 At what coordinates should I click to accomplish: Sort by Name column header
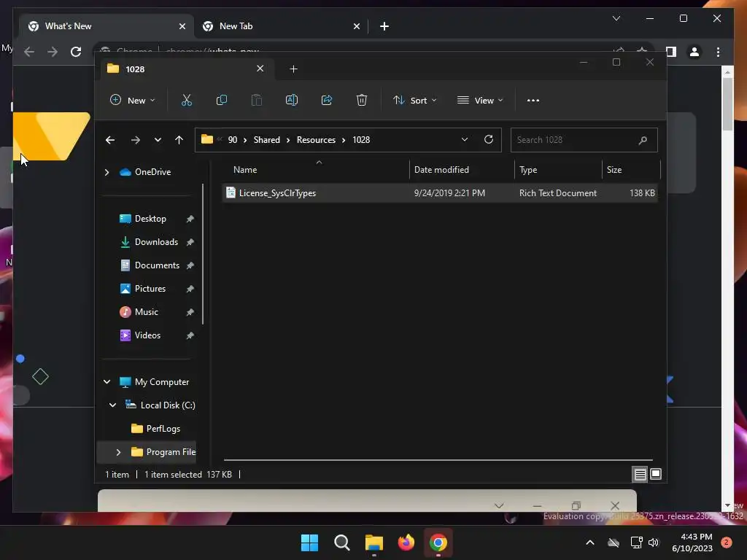[x=314, y=170]
